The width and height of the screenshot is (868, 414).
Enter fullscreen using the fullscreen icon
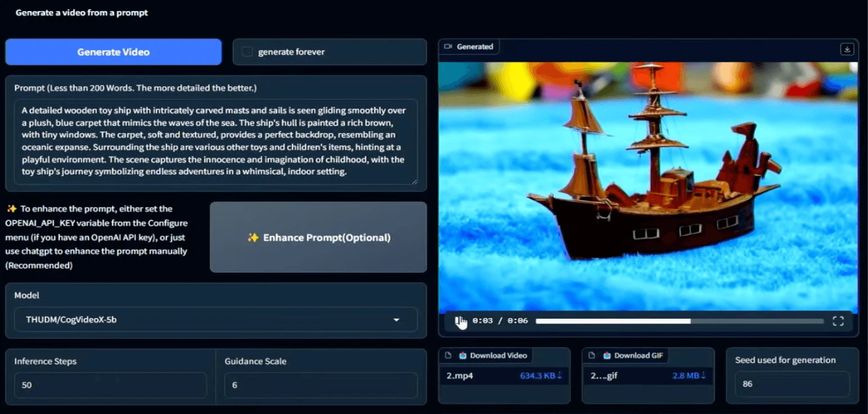point(838,321)
